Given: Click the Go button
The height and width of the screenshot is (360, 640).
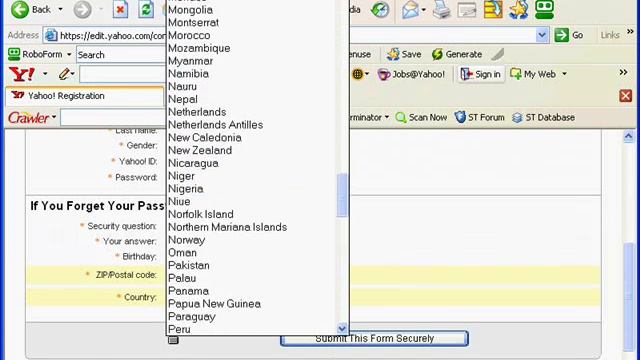Looking at the screenshot, I should pos(569,35).
